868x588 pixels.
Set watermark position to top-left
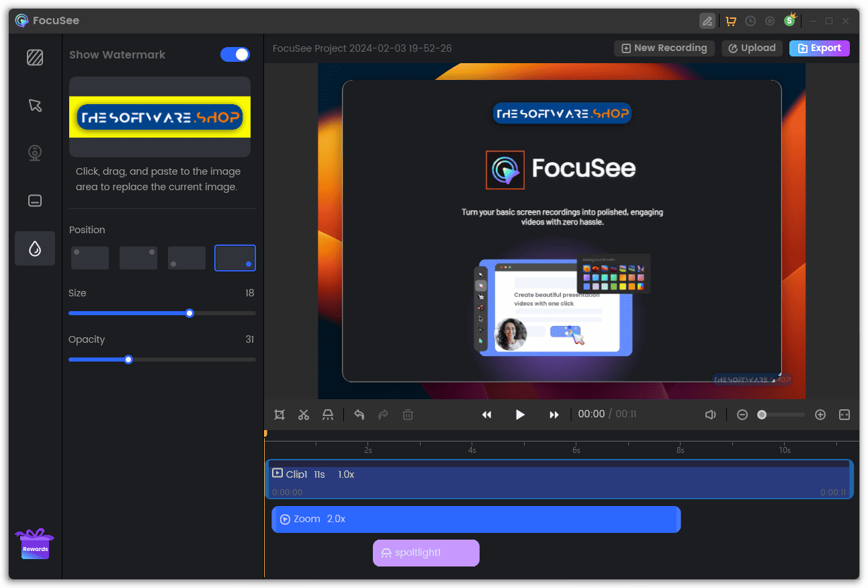90,258
